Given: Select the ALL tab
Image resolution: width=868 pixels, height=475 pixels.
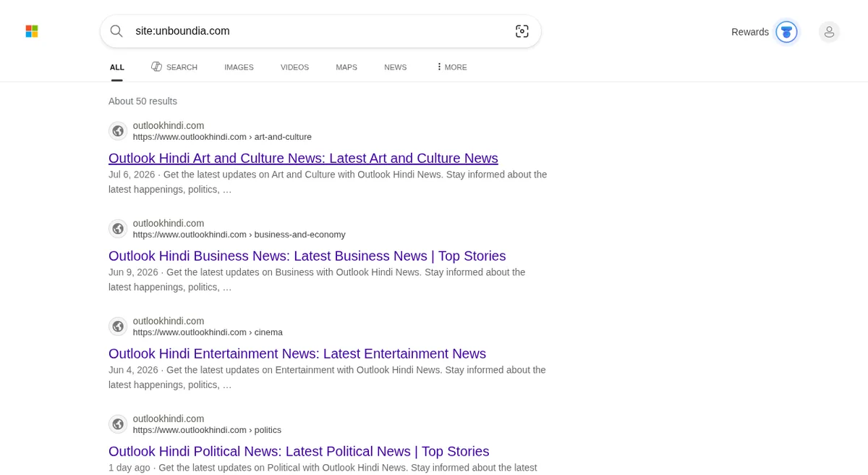Looking at the screenshot, I should (117, 67).
